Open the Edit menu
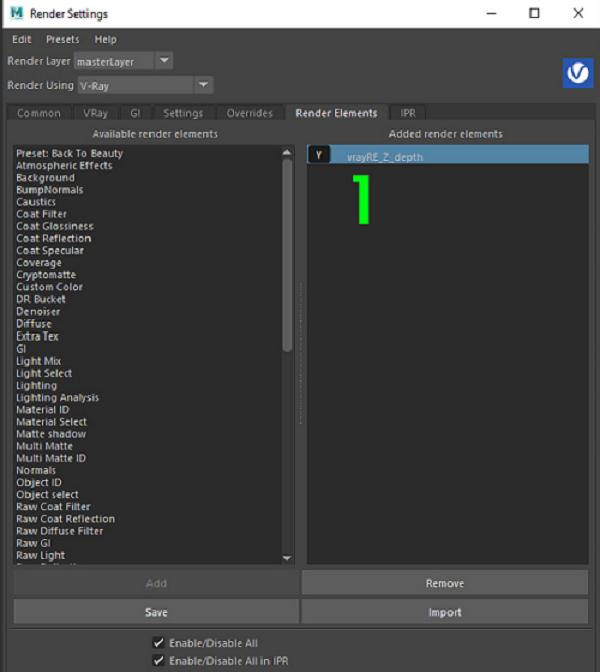 tap(22, 39)
